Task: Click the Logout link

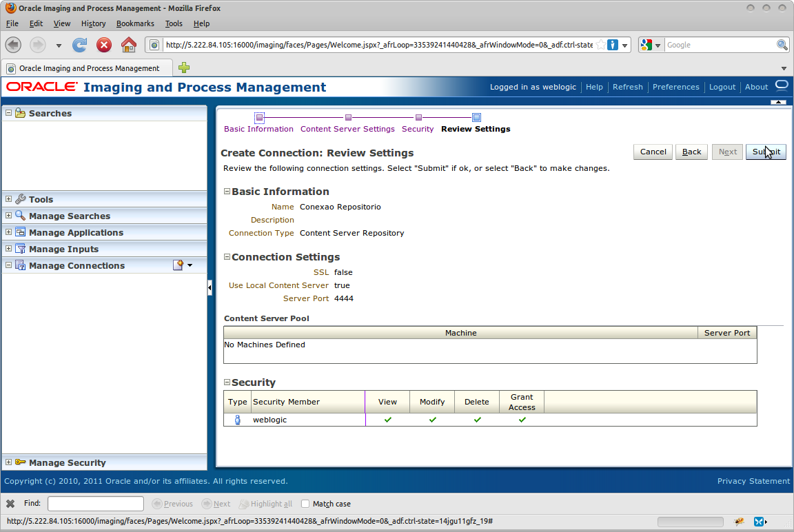Action: 722,87
